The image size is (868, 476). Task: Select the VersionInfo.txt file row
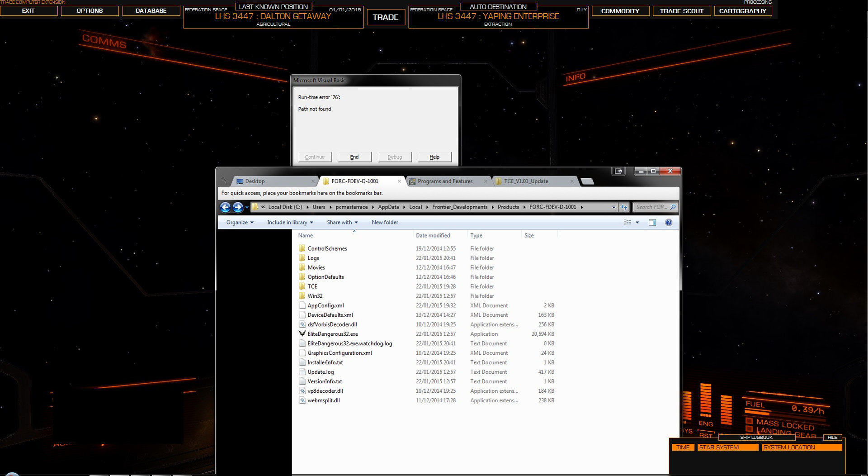point(427,381)
